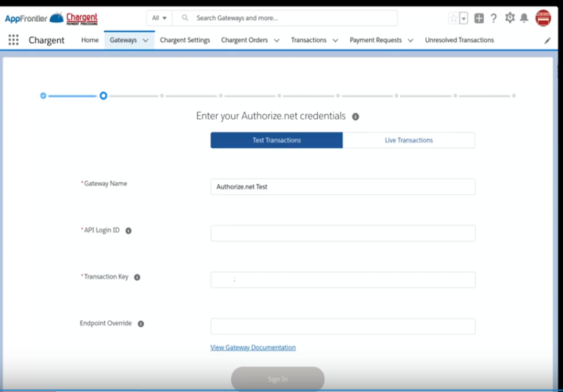Open View Gateway Documentation link
563x392 pixels.
click(x=253, y=347)
